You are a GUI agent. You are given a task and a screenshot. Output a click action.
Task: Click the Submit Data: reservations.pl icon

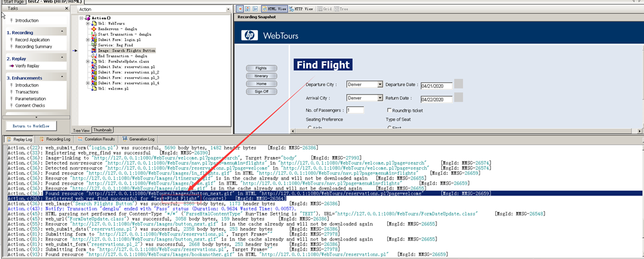(94, 67)
